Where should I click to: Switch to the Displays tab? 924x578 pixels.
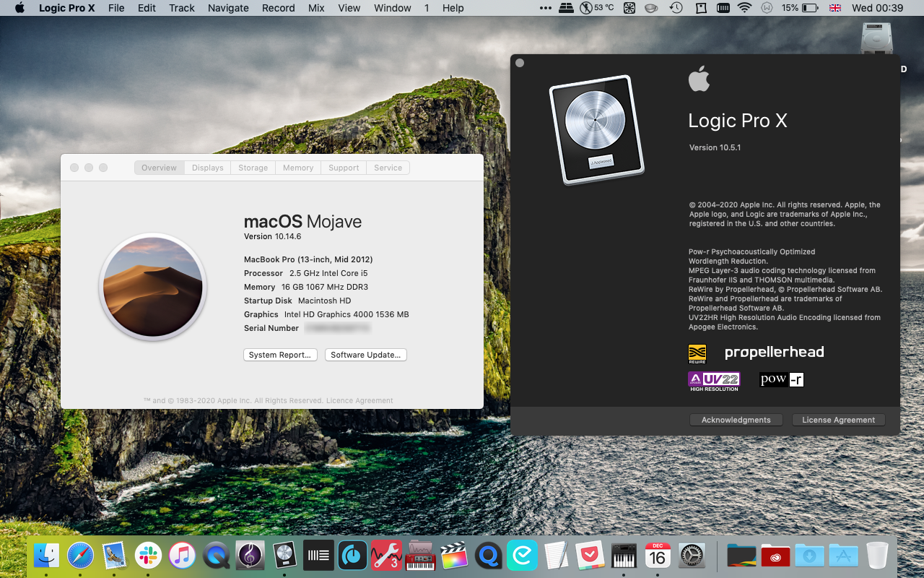208,168
